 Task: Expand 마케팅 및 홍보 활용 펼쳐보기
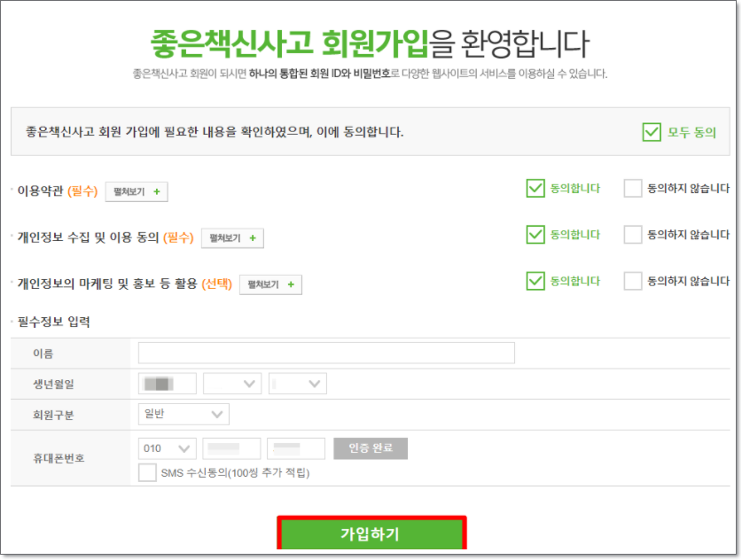pos(270,284)
